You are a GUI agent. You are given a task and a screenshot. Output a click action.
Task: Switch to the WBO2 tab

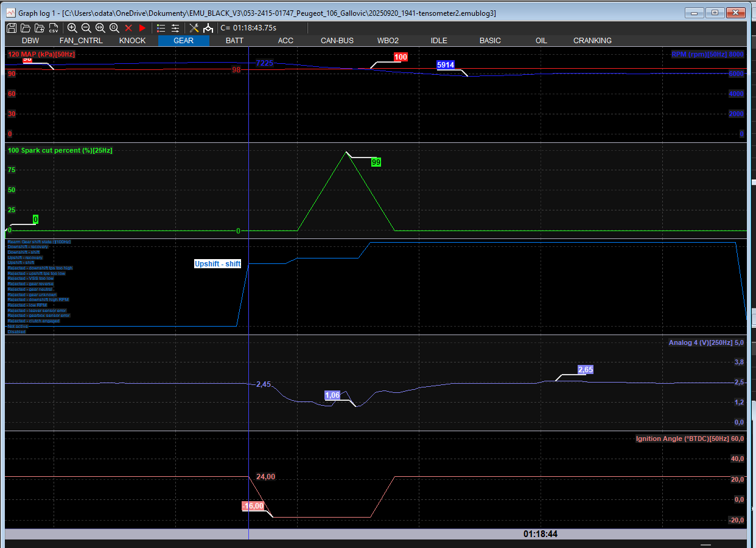pyautogui.click(x=388, y=41)
